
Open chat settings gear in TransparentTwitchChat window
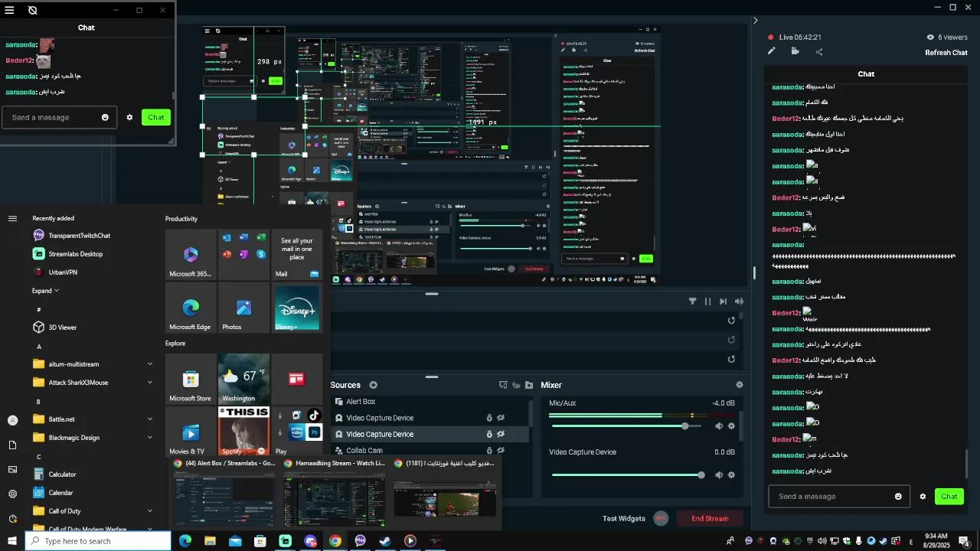(129, 117)
